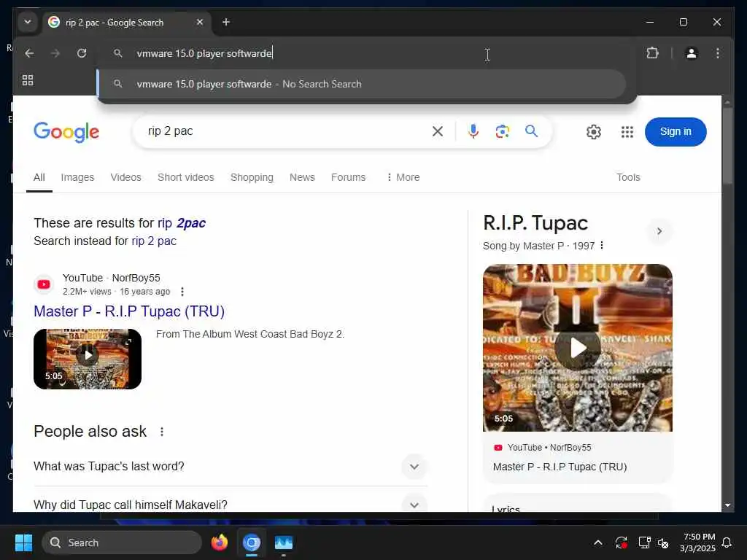This screenshot has width=747, height=560.
Task: Switch to Chrome taskbar icon
Action: click(252, 542)
